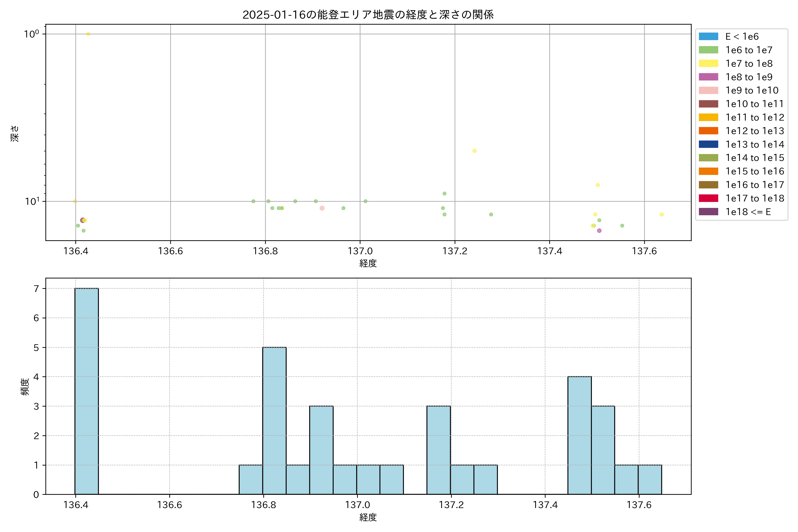The image size is (798, 532).
Task: Click the green 1e6 to 1e7 legend swatch
Action: pos(708,50)
